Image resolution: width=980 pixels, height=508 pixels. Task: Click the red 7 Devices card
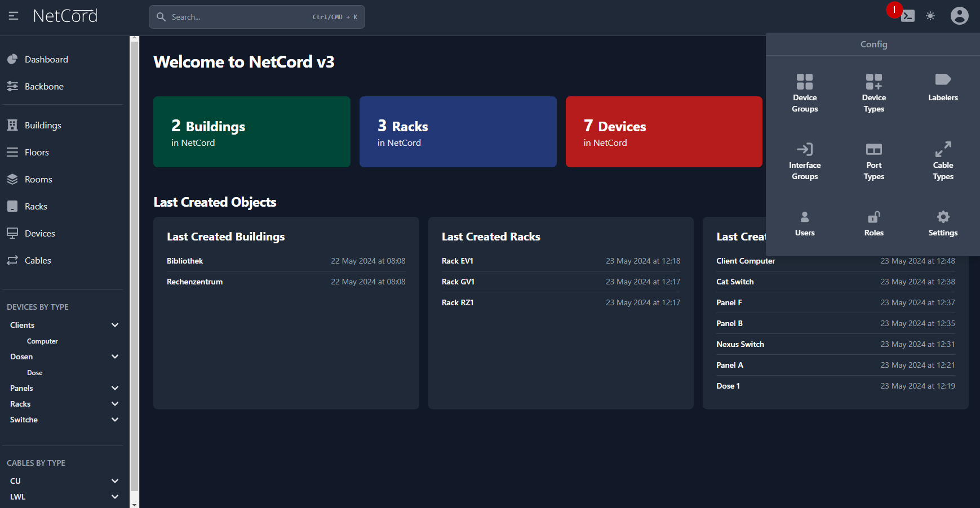[x=663, y=132]
